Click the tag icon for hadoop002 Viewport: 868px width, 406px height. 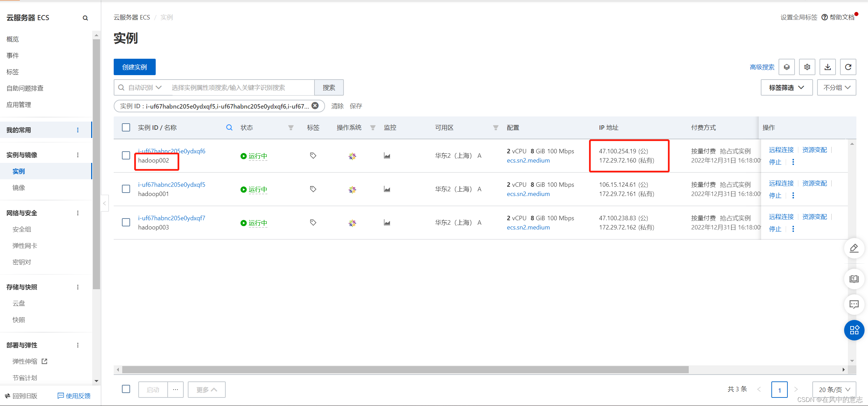(x=313, y=156)
